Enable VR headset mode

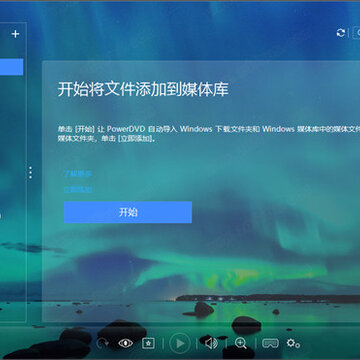pos(270,343)
